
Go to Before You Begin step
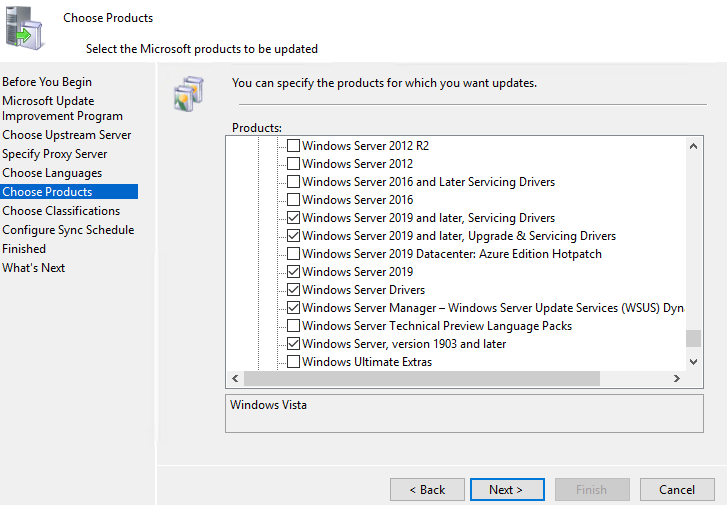pyautogui.click(x=47, y=82)
